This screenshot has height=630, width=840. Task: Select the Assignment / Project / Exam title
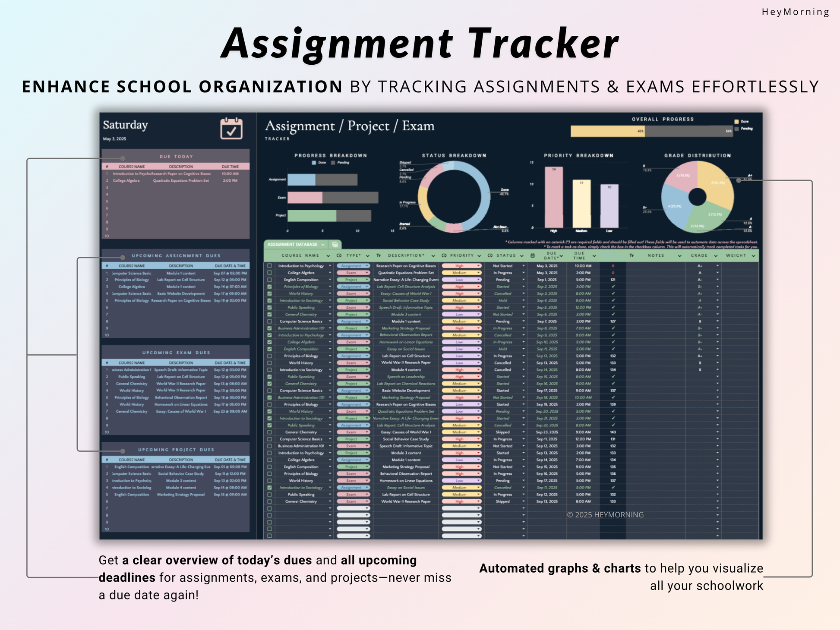[350, 126]
